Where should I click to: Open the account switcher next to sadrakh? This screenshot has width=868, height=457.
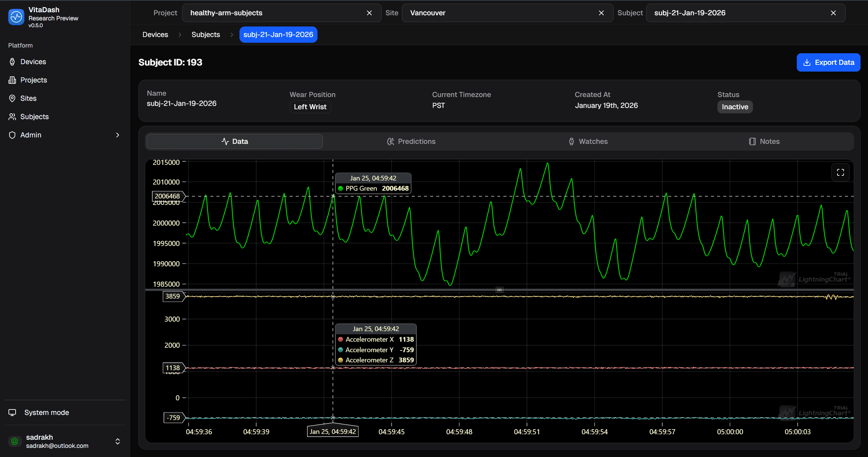[118, 441]
